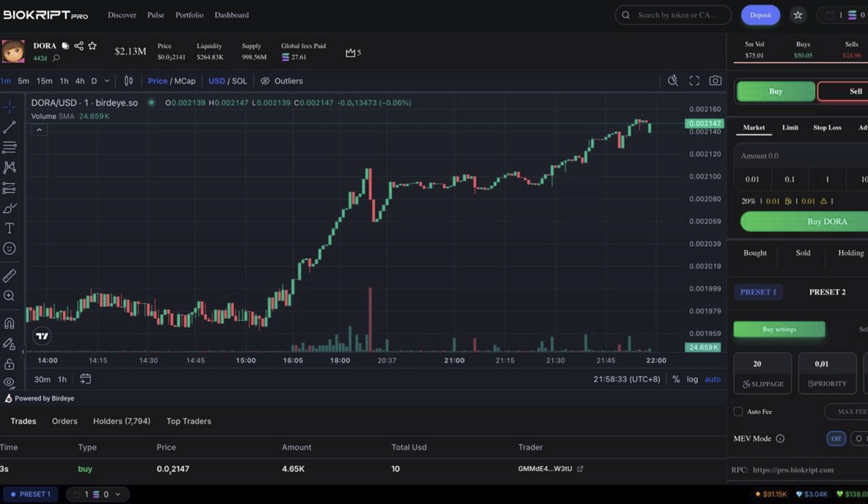Viewport: 868px width, 504px height.
Task: Choose PRESET 2 in trade panel
Action: [x=827, y=292]
